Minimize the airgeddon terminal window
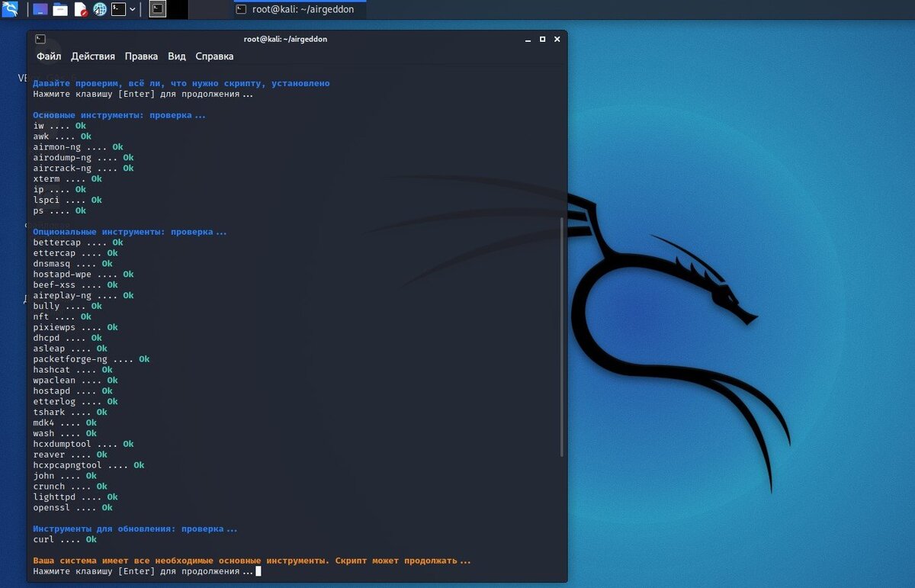The image size is (915, 588). 528,39
